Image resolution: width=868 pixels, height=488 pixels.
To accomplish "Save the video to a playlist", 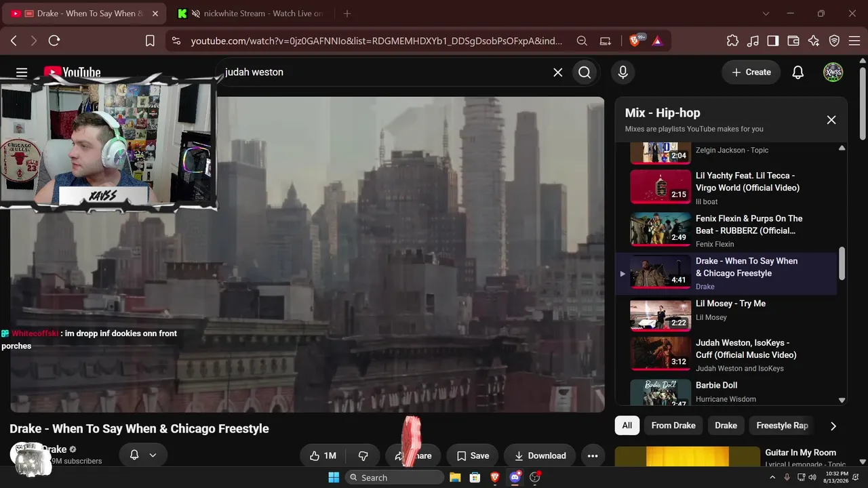I will [x=473, y=456].
